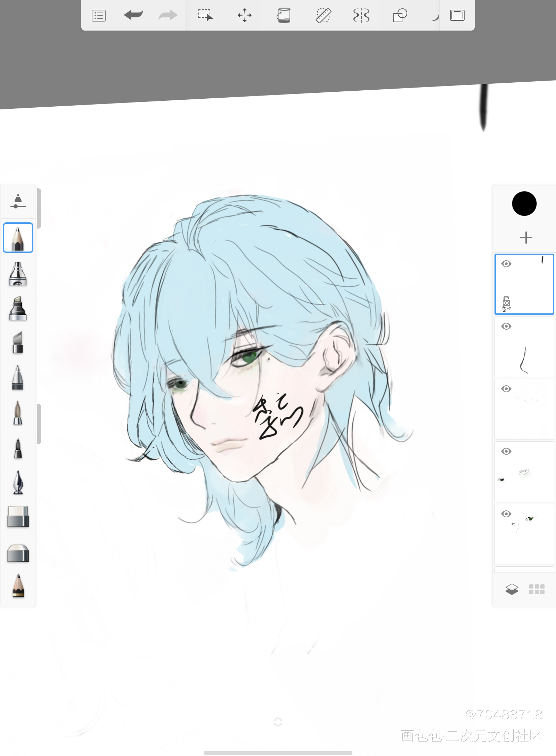The image size is (556, 756).
Task: Open the ruler guides tool
Action: point(323,16)
